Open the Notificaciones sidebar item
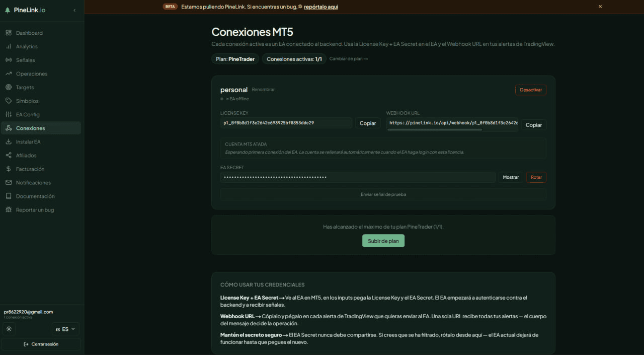 click(x=41, y=182)
